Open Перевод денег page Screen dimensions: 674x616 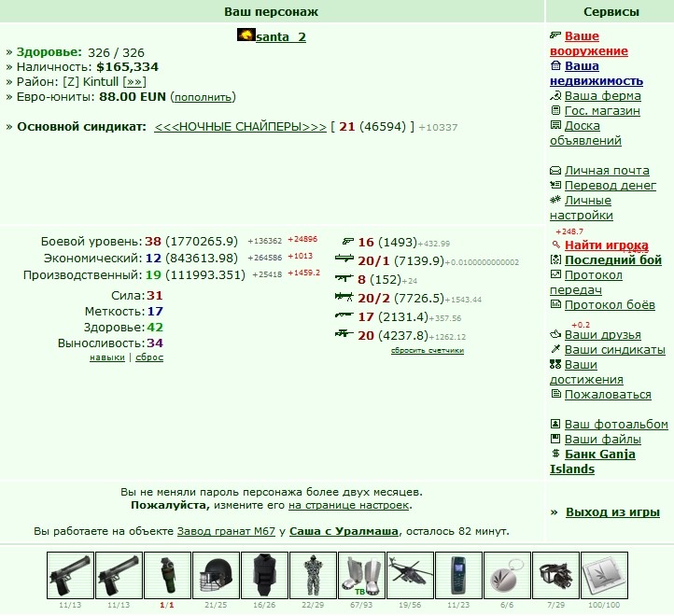[610, 186]
